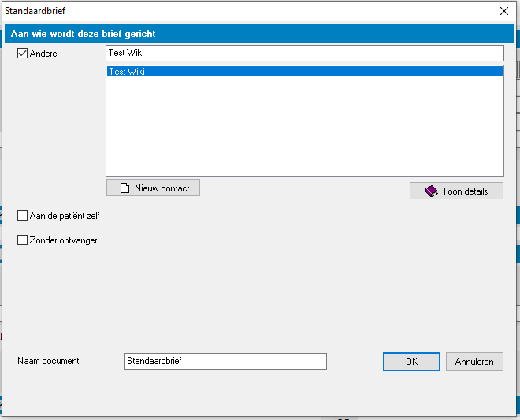This screenshot has width=520, height=420.
Task: Focus the 'Naam document' text field
Action: 225,361
